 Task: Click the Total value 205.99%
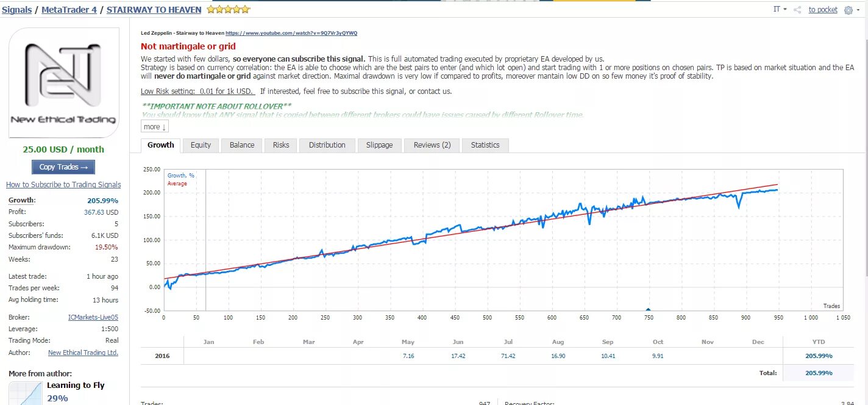819,373
